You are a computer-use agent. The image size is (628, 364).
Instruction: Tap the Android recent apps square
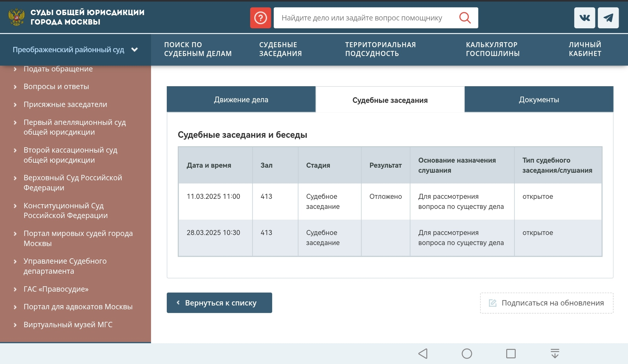coord(511,354)
